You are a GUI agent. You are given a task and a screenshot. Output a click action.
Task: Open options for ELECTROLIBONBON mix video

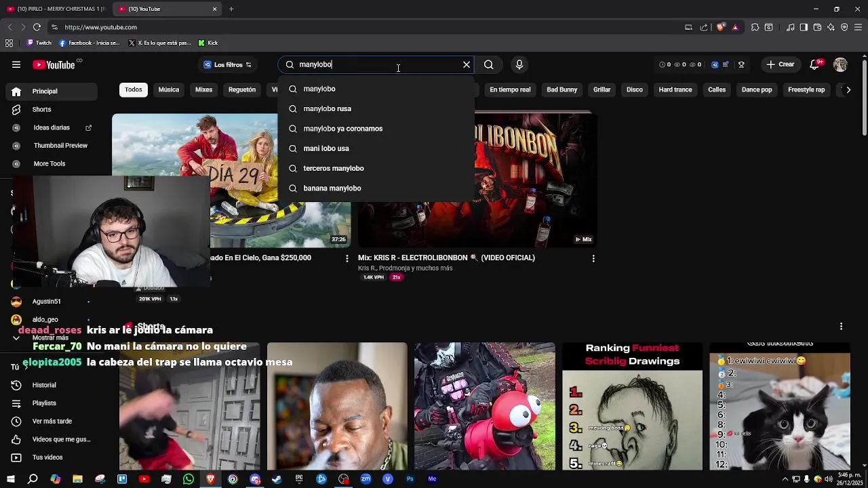click(x=593, y=258)
